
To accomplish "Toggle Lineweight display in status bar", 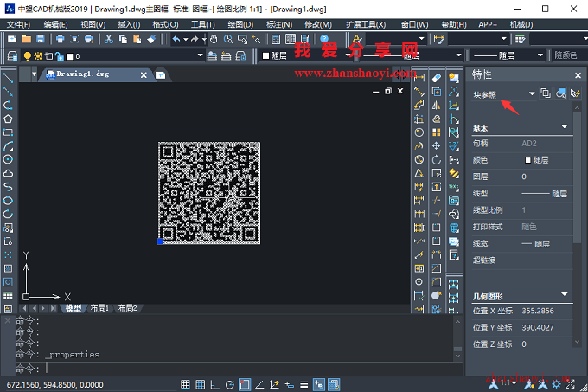I will [x=304, y=384].
